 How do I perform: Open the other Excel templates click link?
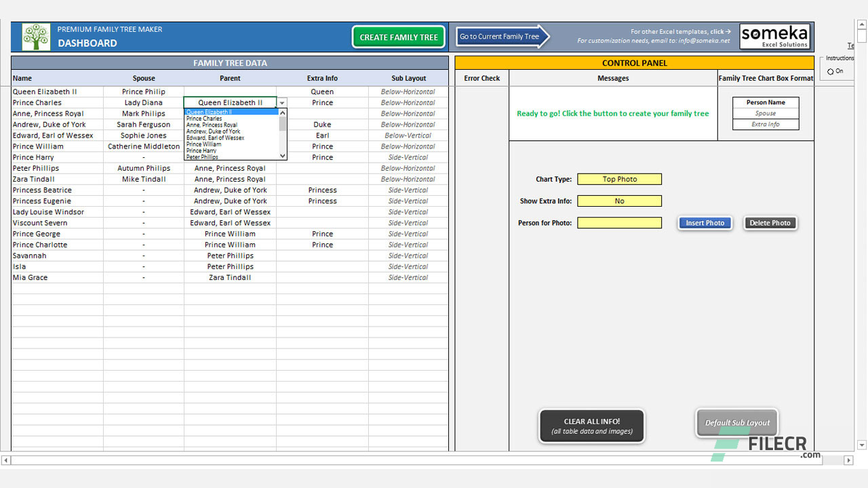click(x=681, y=32)
